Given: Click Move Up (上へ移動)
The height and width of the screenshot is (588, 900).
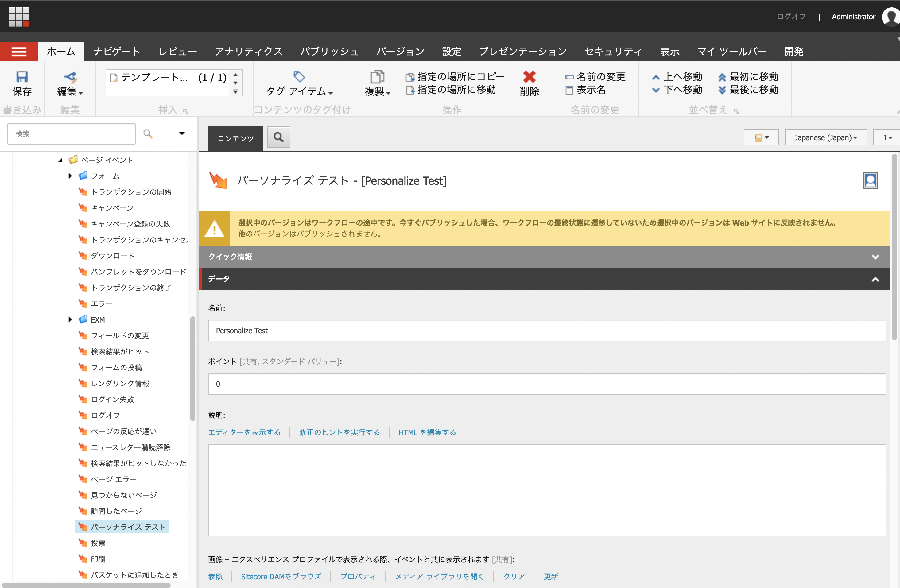Looking at the screenshot, I should tap(677, 77).
